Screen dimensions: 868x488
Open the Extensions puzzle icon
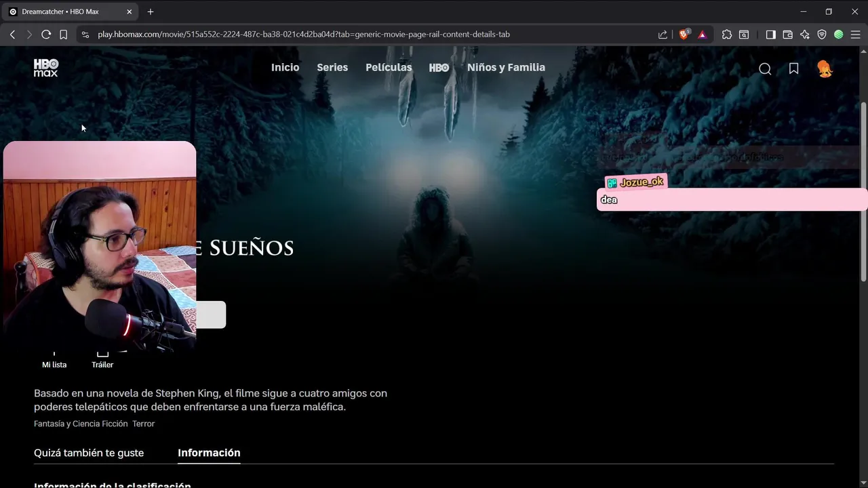(727, 35)
